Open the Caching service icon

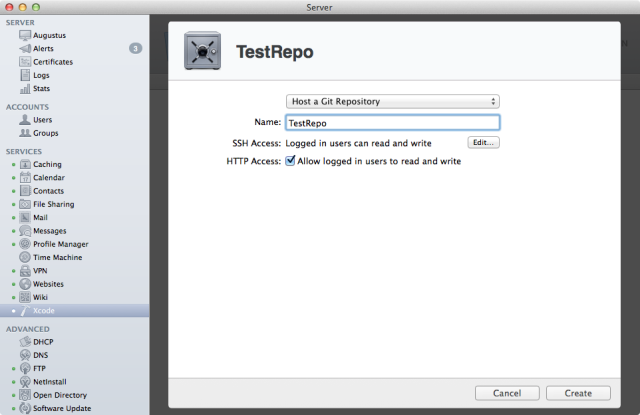pyautogui.click(x=25, y=164)
